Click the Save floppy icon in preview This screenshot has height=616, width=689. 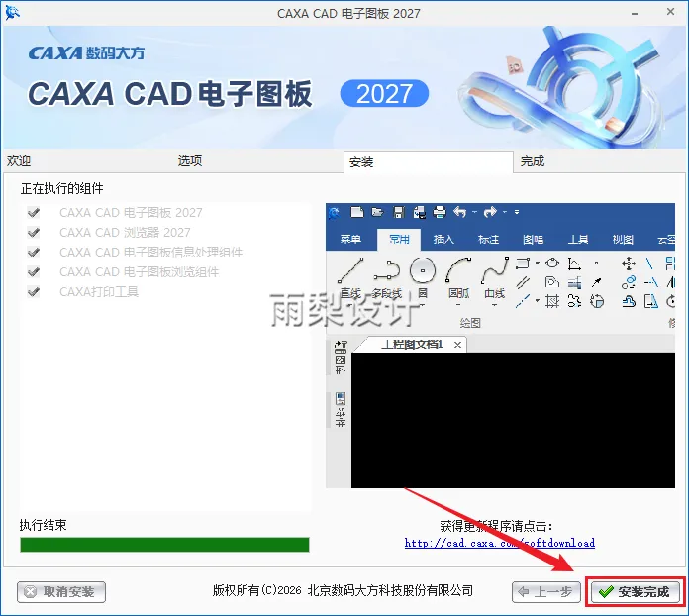(x=399, y=212)
